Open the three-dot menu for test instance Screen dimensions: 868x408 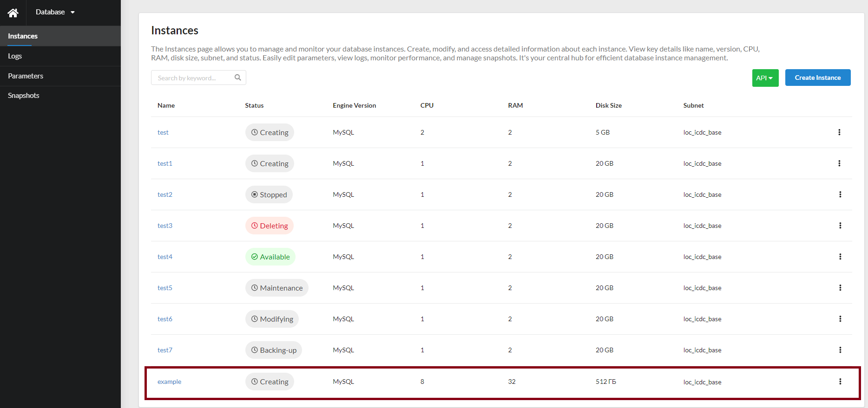click(839, 132)
